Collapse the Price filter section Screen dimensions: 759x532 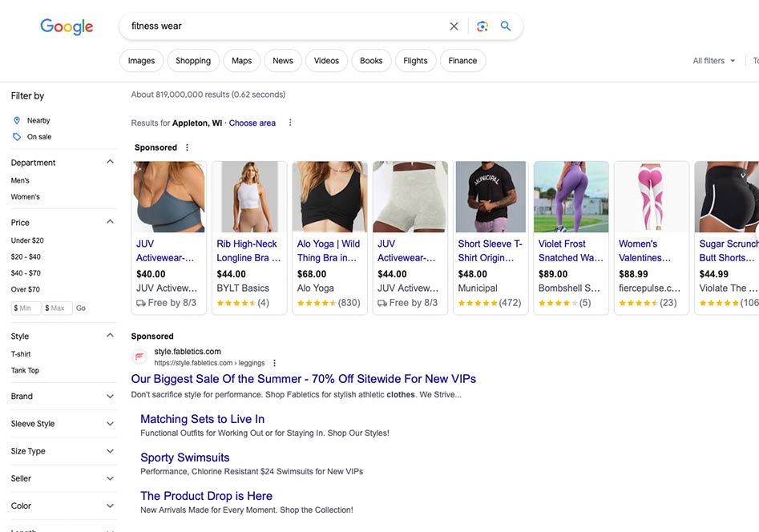[111, 222]
